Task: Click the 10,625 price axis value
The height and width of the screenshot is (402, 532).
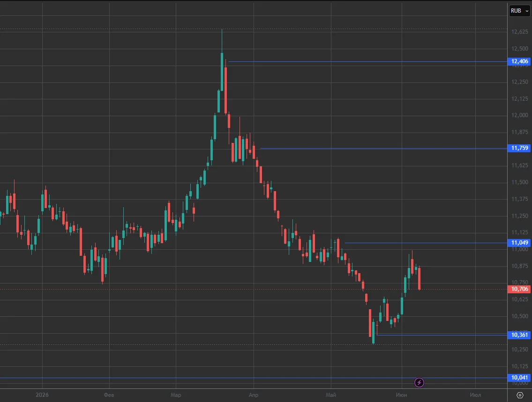Action: click(x=520, y=299)
